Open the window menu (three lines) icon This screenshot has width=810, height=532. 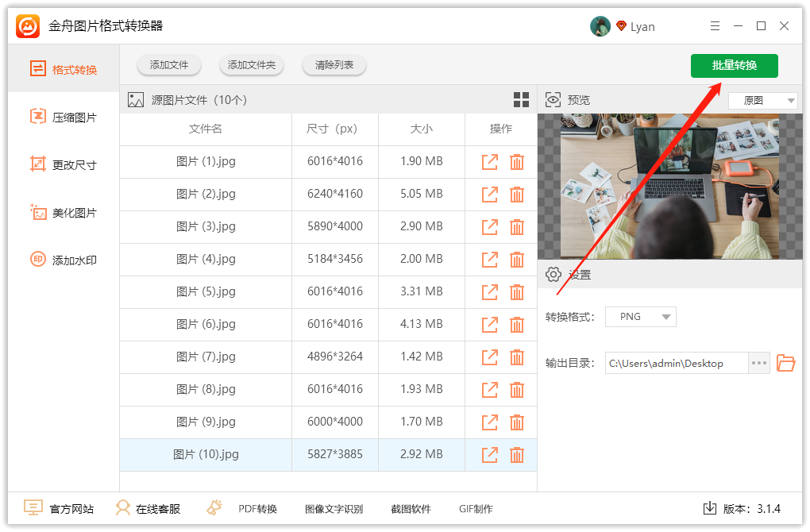(x=714, y=26)
